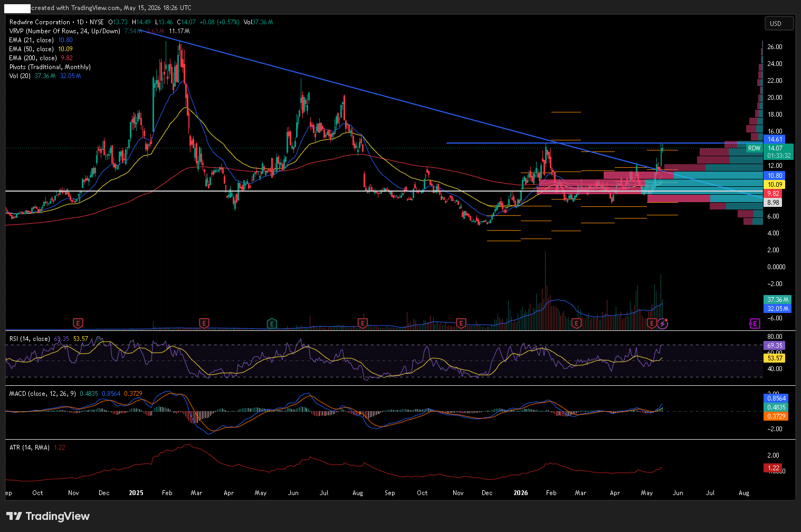
Task: Select the RSI 14 close legend
Action: click(x=30, y=339)
